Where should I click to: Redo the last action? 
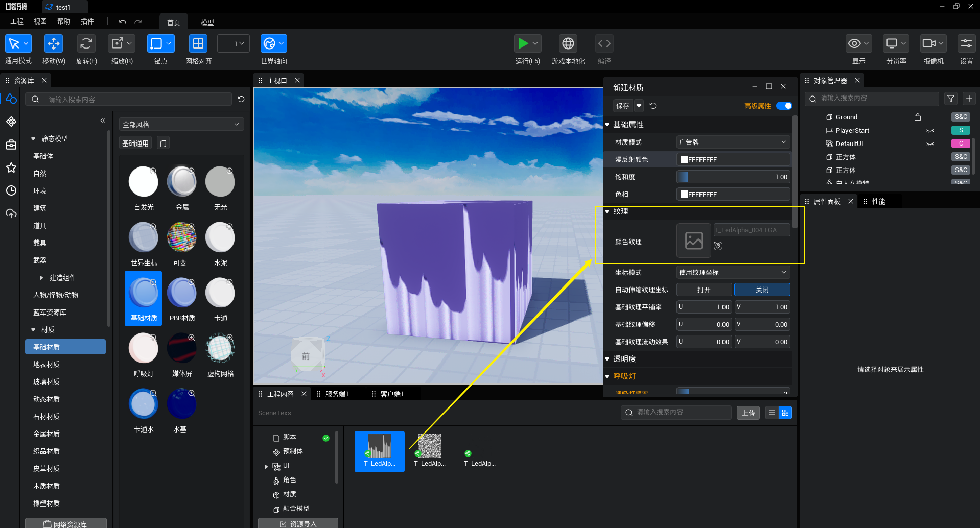coord(138,22)
